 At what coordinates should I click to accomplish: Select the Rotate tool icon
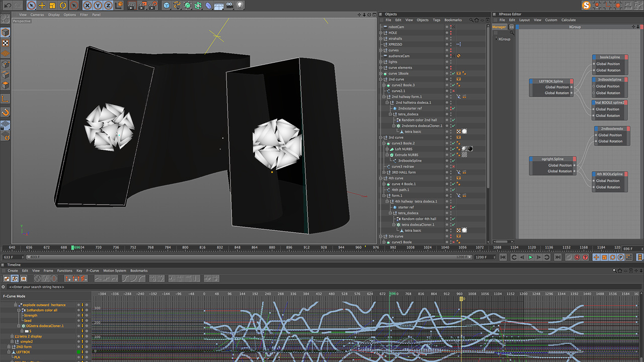pyautogui.click(x=63, y=6)
